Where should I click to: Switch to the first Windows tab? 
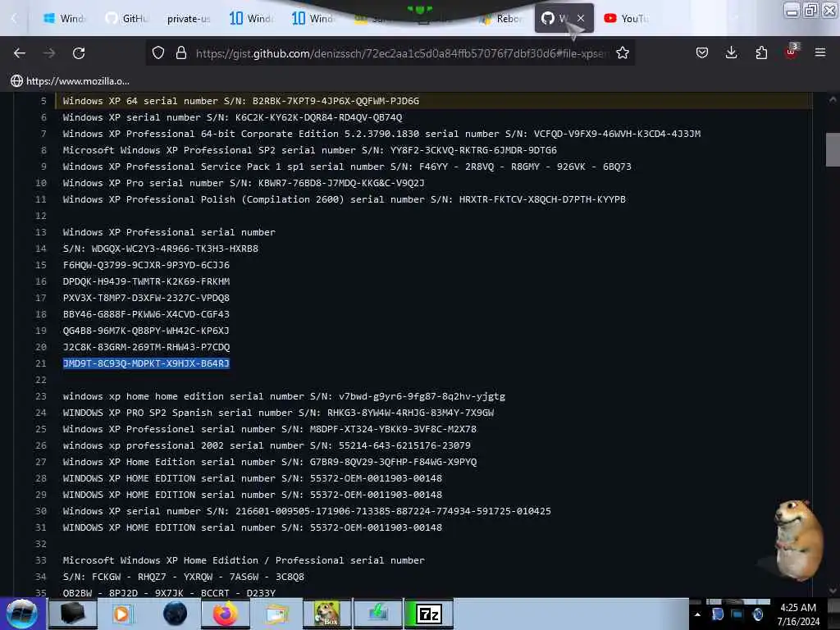click(64, 18)
